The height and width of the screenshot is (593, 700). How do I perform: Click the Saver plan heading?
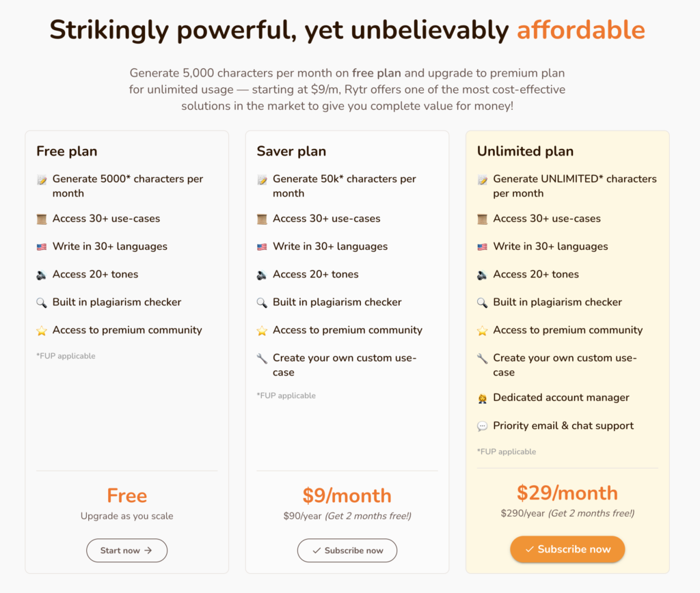click(x=291, y=151)
